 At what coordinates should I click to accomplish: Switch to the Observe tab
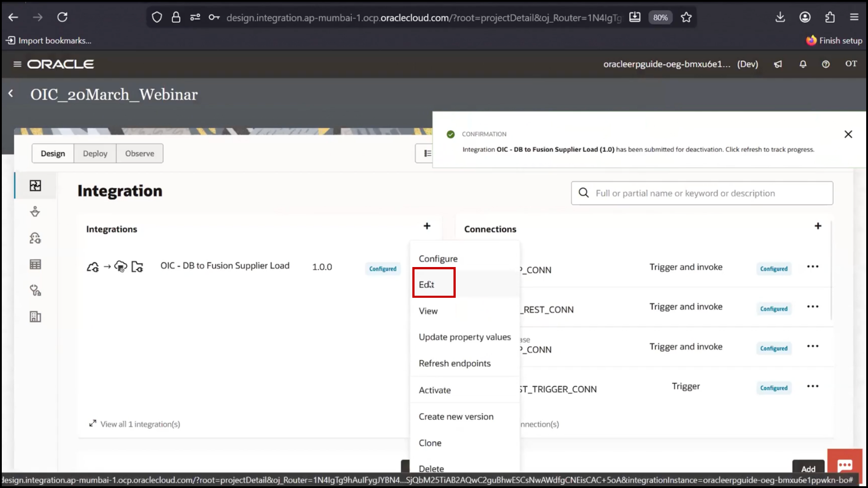coord(140,154)
